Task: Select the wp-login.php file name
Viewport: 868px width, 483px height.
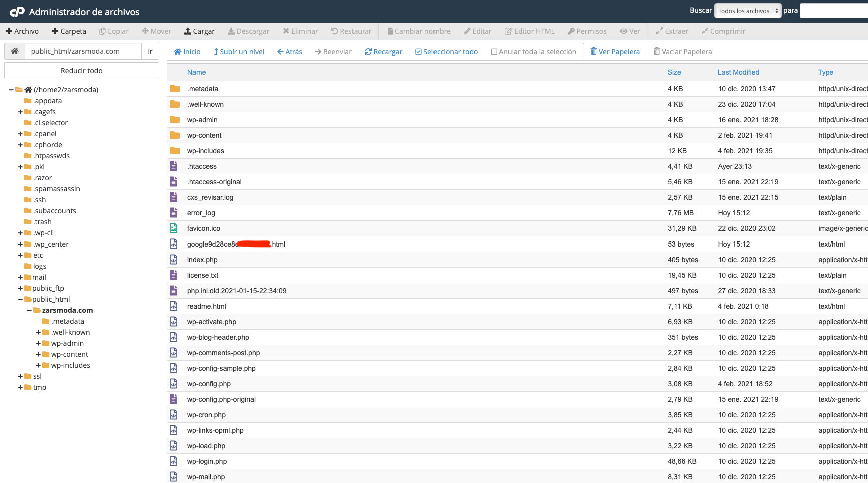Action: coord(207,461)
